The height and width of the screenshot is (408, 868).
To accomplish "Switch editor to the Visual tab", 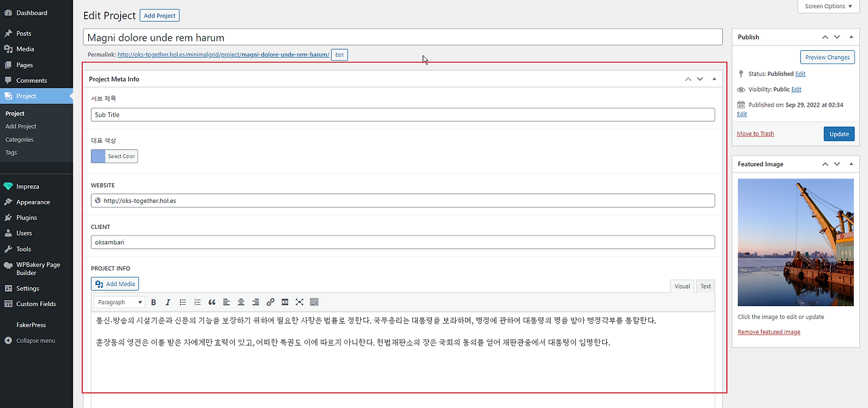I will coord(682,286).
